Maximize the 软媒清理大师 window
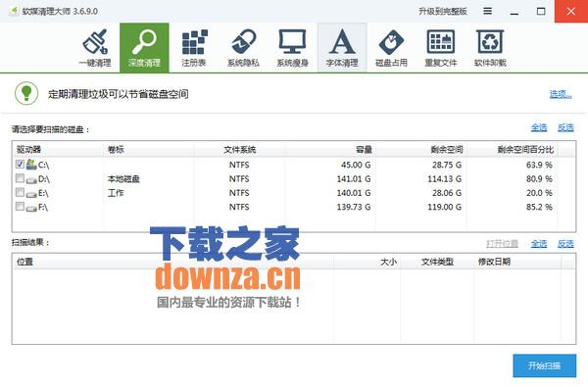Image resolution: width=588 pixels, height=387 pixels. pos(541,11)
